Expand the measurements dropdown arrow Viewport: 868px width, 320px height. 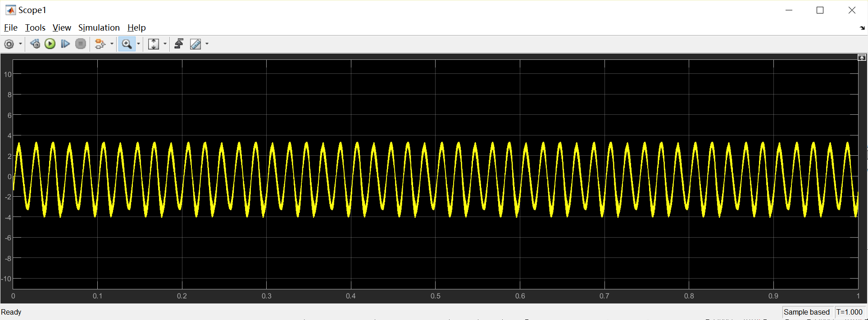pyautogui.click(x=207, y=44)
